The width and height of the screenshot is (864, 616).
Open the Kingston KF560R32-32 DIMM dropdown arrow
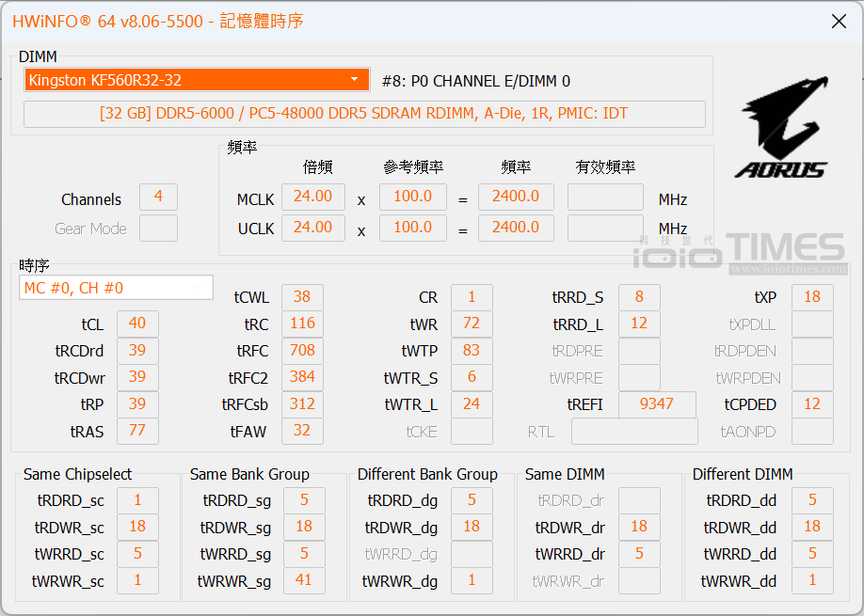click(x=355, y=80)
